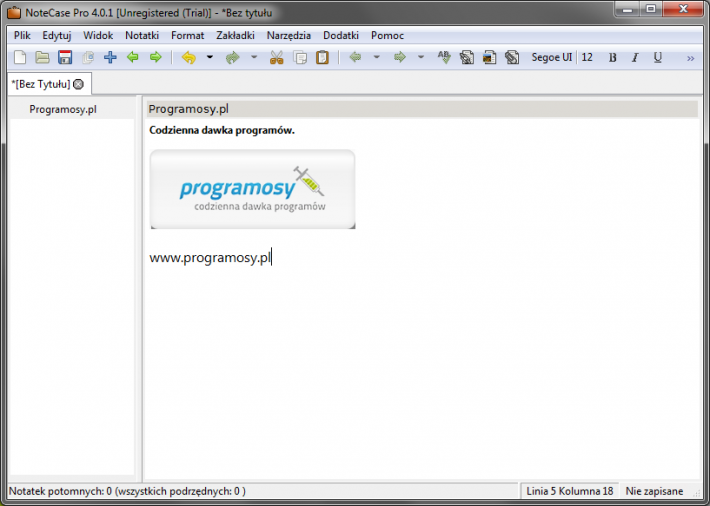The height and width of the screenshot is (506, 710).
Task: Insert a picture with the image icon
Action: [x=489, y=58]
